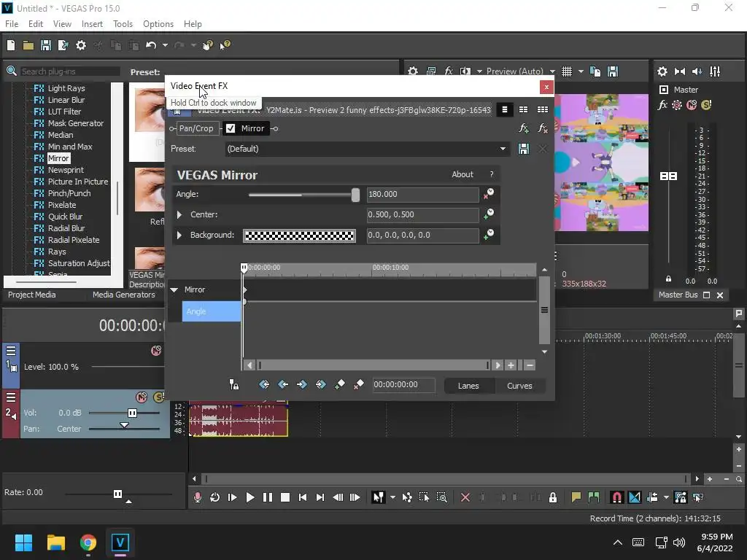747x560 pixels.
Task: Lock Master fader channels together
Action: (x=668, y=279)
